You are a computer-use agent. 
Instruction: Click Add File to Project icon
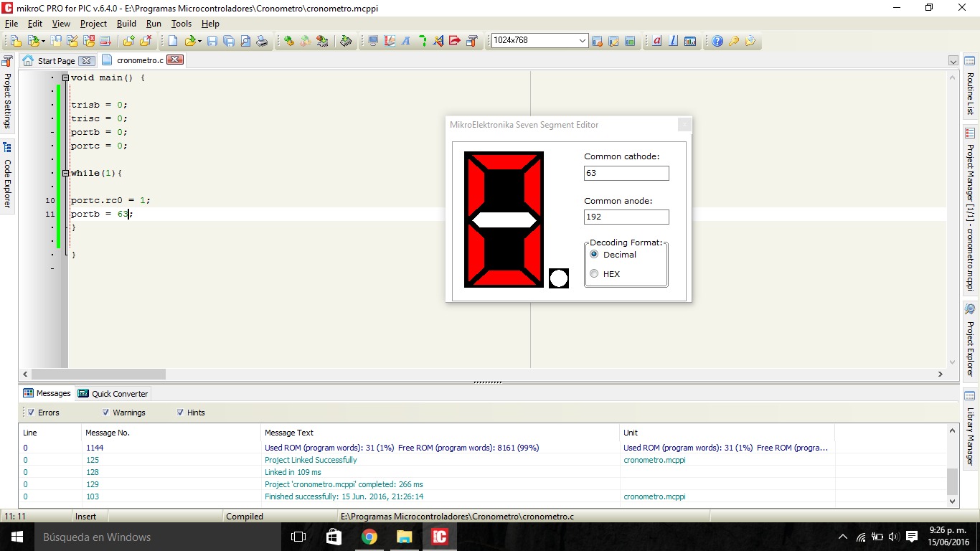click(x=128, y=41)
